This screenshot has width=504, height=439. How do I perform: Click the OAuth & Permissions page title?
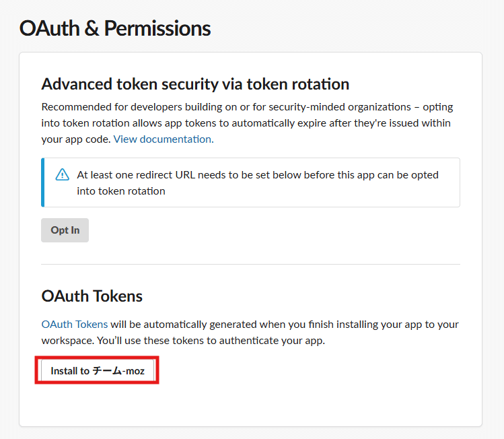click(x=115, y=28)
